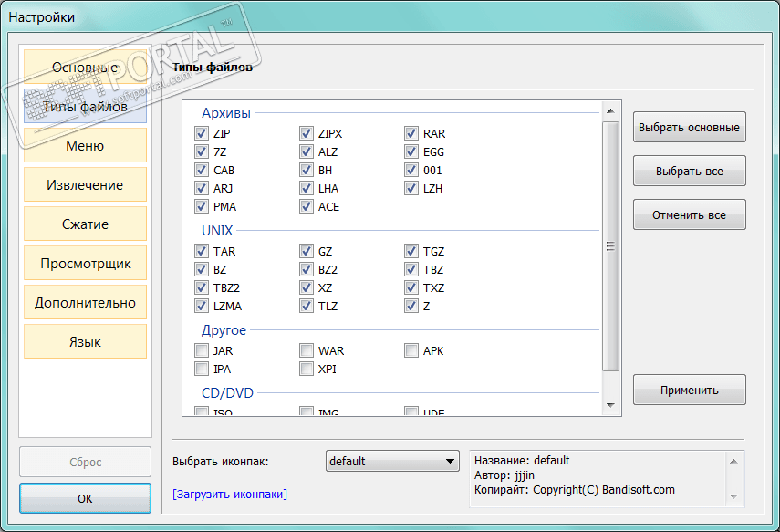Open the Основные settings tab
Screen dimensions: 780x532
[85, 68]
